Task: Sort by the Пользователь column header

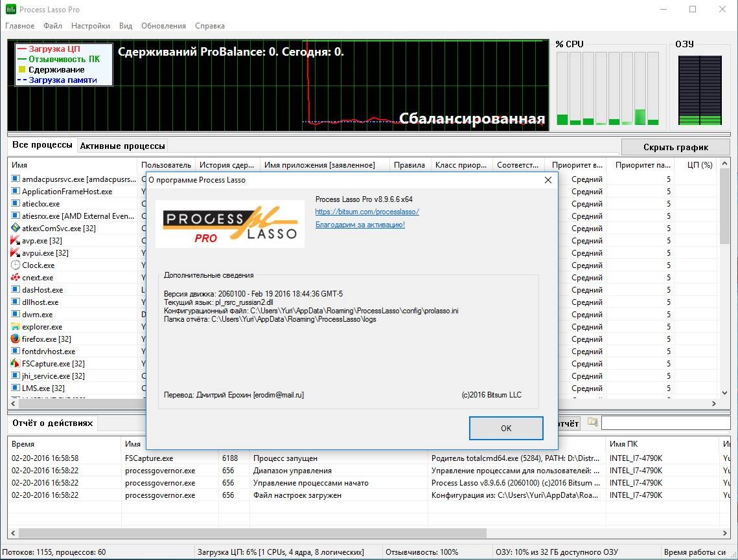Action: click(166, 165)
